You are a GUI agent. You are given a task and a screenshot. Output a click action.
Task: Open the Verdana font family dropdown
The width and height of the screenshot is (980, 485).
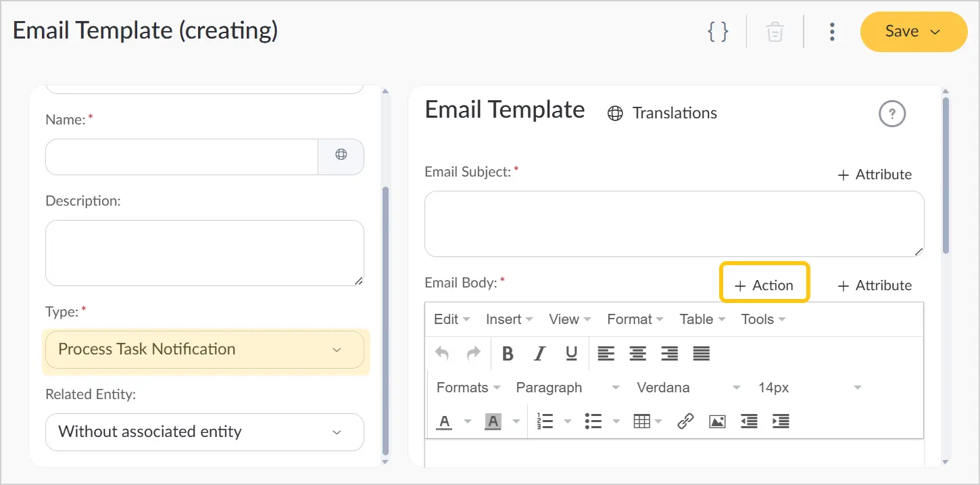pyautogui.click(x=688, y=388)
